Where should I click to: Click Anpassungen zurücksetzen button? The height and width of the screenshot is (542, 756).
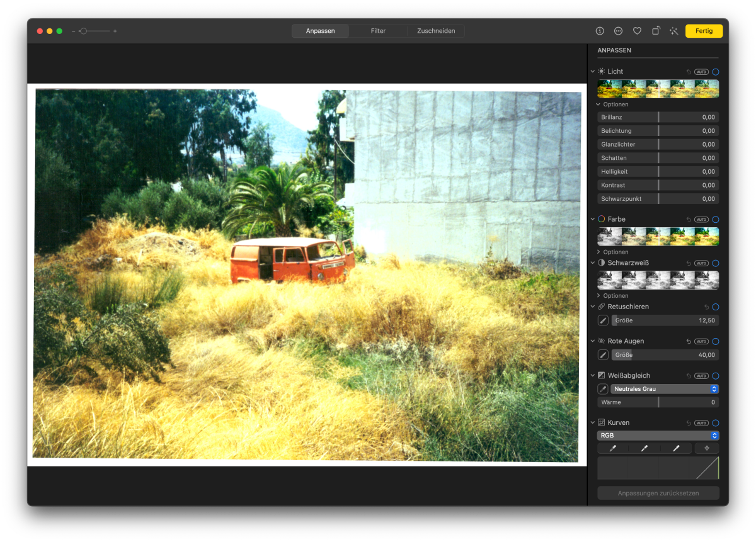click(x=658, y=493)
